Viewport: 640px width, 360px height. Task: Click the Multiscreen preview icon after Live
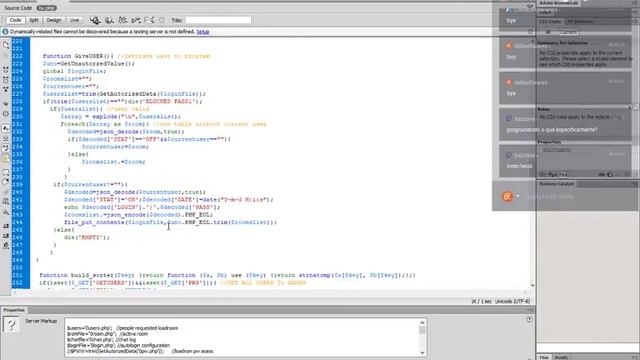[x=95, y=20]
